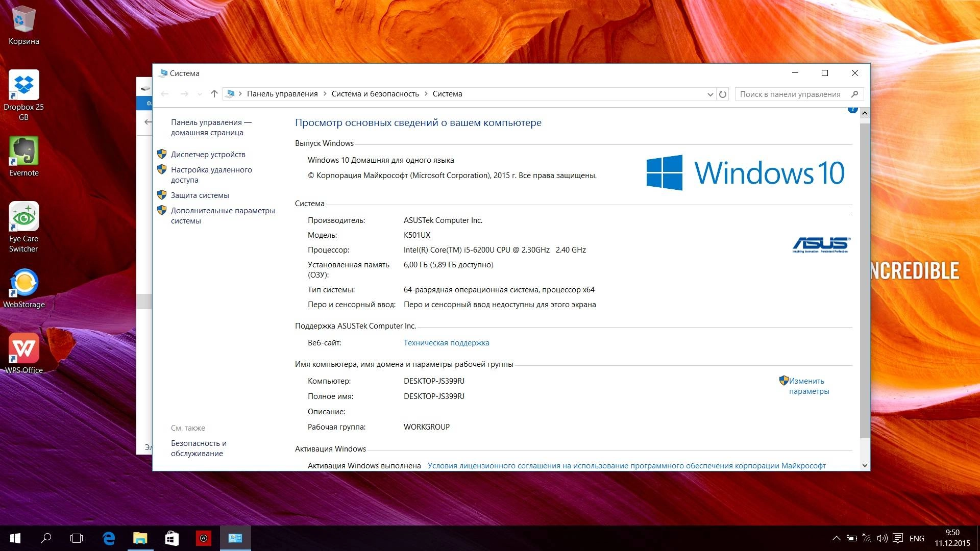
Task: Launch WPS Office from the desktop
Action: coord(23,354)
